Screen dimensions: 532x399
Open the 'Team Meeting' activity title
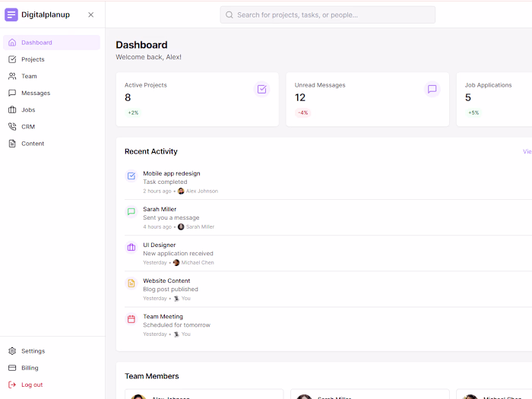tap(163, 317)
